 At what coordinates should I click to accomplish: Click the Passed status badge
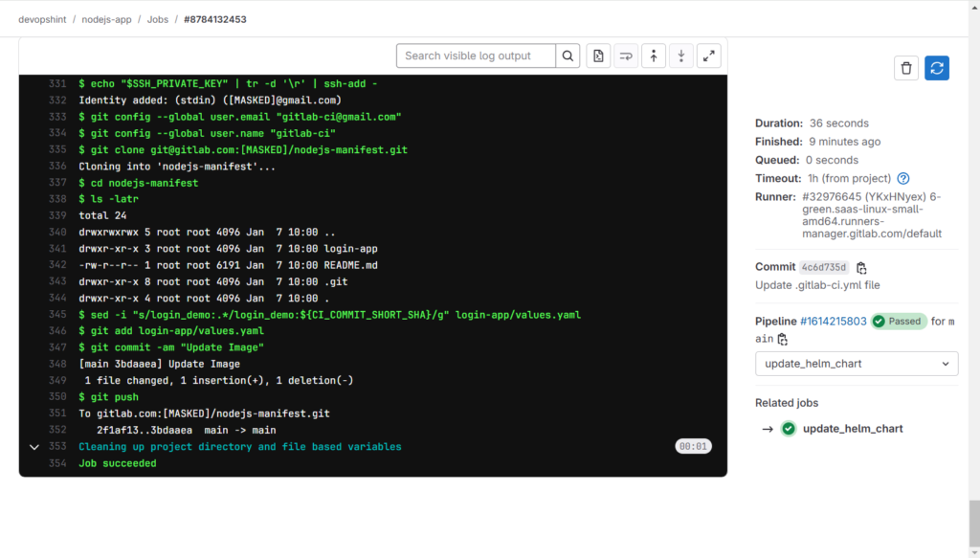899,322
